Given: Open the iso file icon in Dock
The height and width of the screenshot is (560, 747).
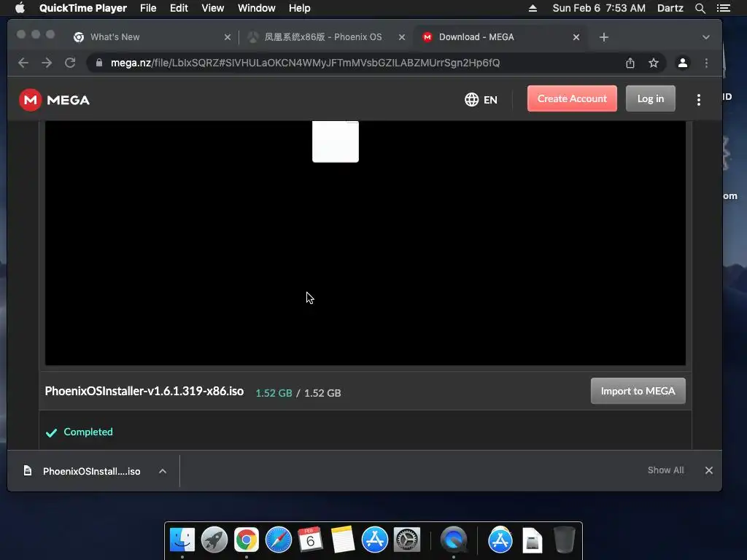Looking at the screenshot, I should point(532,540).
